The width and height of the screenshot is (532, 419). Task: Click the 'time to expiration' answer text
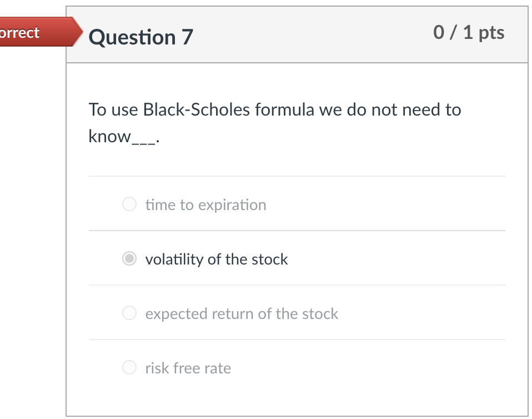click(x=205, y=204)
